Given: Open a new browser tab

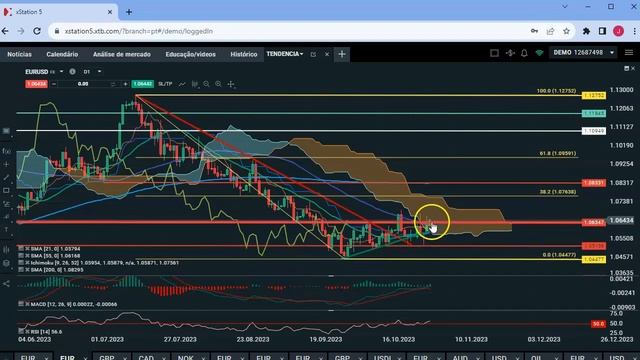Looking at the screenshot, I should pos(129,12).
